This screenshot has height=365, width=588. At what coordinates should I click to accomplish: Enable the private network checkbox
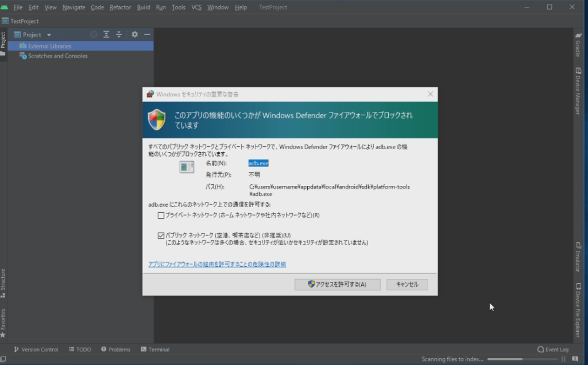(161, 216)
